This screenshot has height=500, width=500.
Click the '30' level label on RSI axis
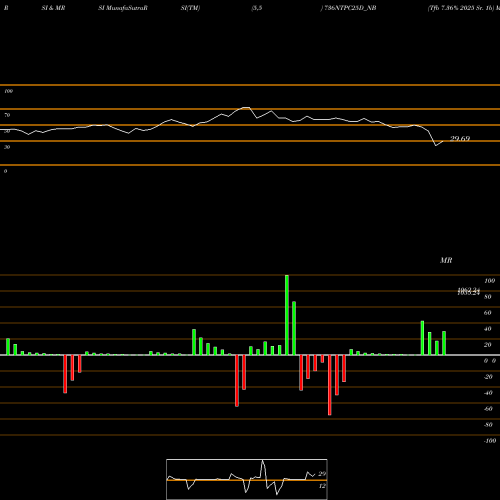(x=7, y=147)
